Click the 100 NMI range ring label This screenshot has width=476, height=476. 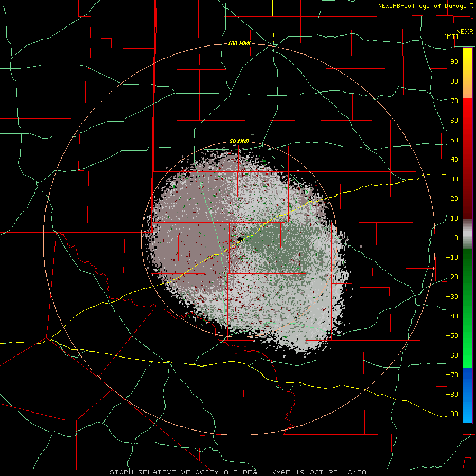click(239, 44)
